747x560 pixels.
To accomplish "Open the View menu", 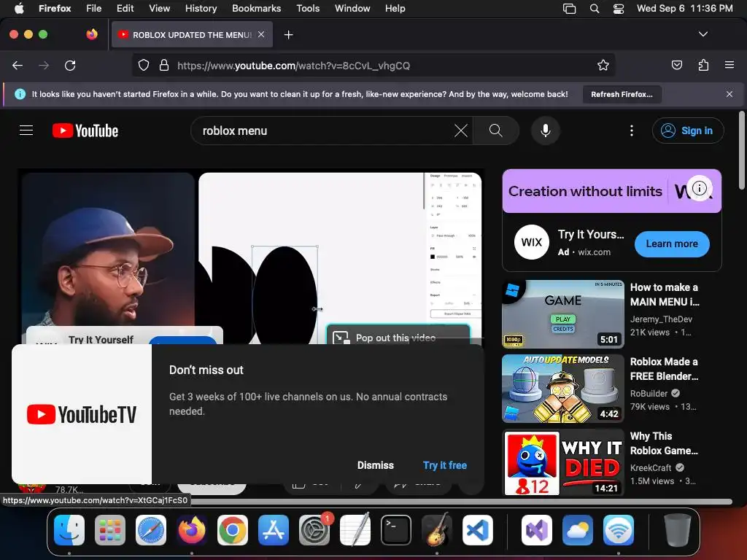I will pyautogui.click(x=159, y=8).
